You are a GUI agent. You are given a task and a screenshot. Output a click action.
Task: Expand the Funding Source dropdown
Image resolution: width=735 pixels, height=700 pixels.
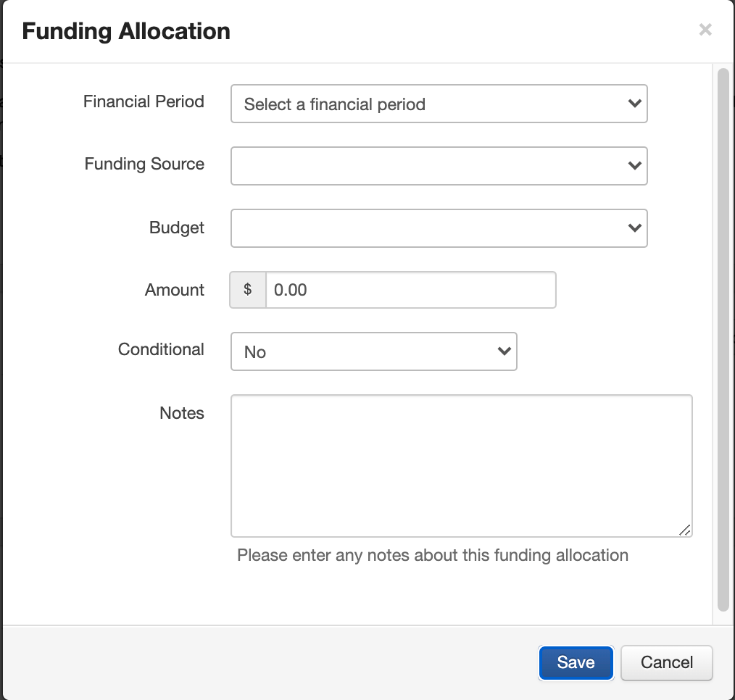[439, 166]
